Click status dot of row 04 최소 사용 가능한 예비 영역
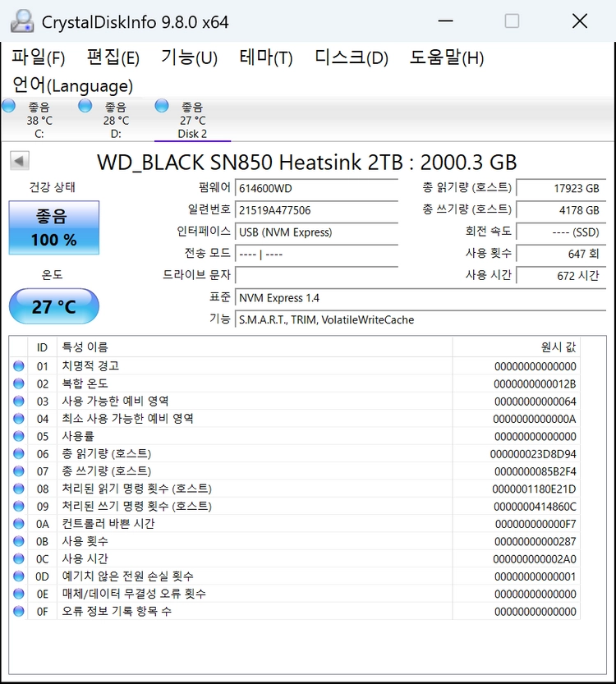The height and width of the screenshot is (684, 616). [19, 418]
